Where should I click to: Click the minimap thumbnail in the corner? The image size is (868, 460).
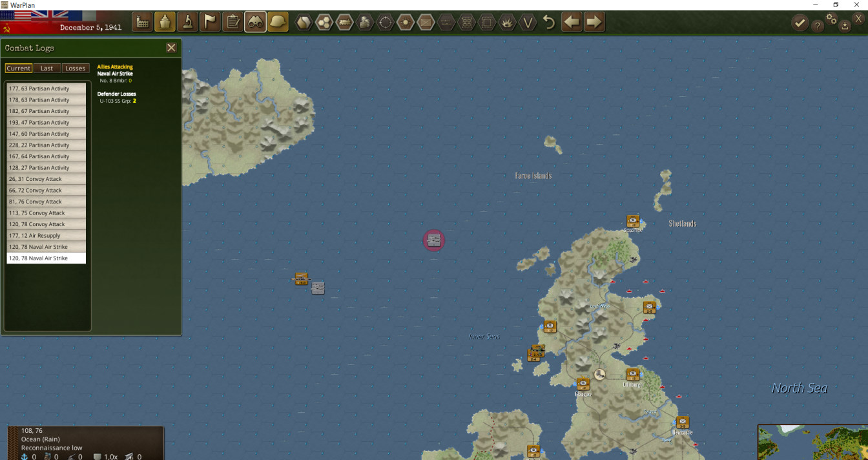[x=812, y=442]
